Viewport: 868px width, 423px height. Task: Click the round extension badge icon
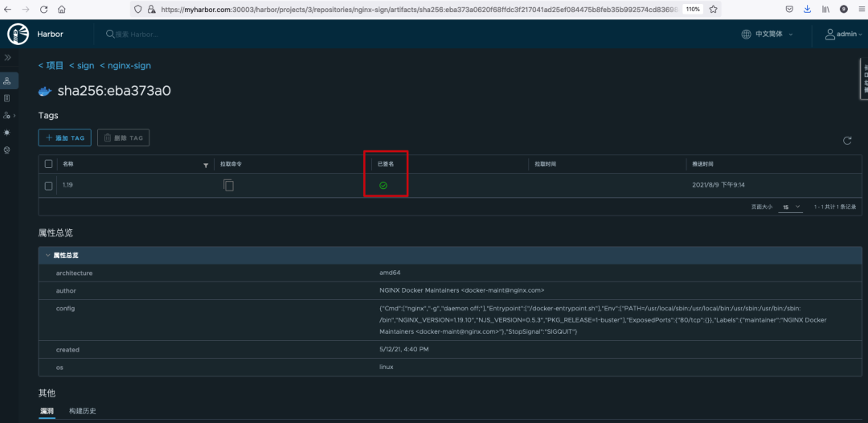coord(844,10)
